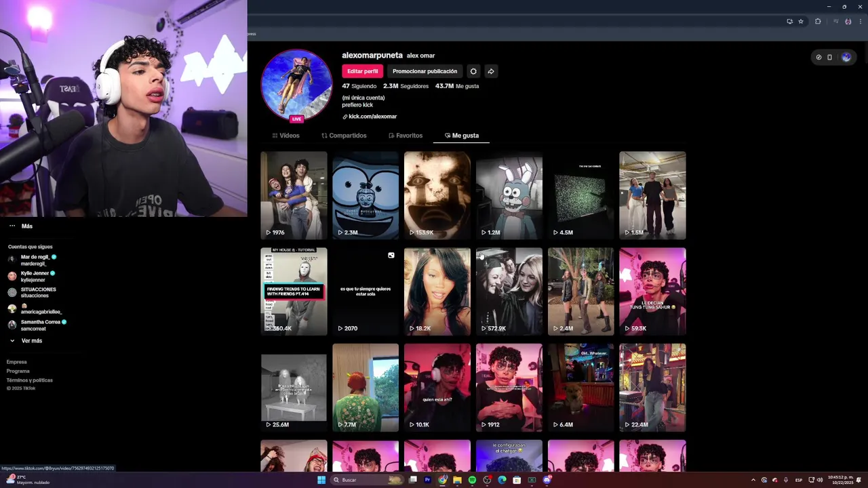
Task: Open the taskbar weather widget 27°C
Action: (28, 480)
